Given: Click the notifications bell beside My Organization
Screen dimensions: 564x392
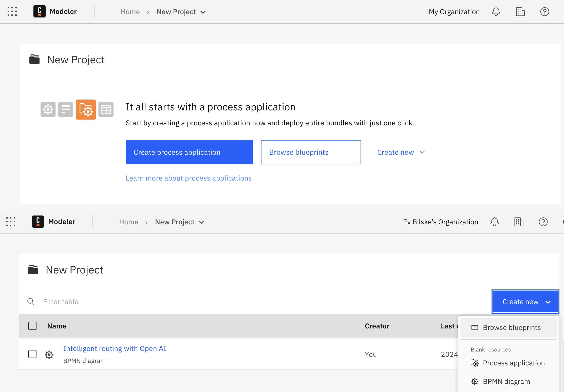Looking at the screenshot, I should [x=496, y=12].
